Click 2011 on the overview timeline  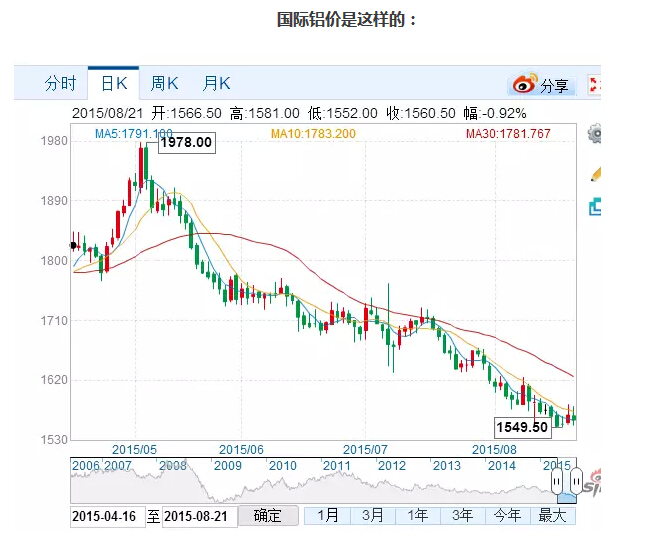pyautogui.click(x=337, y=466)
